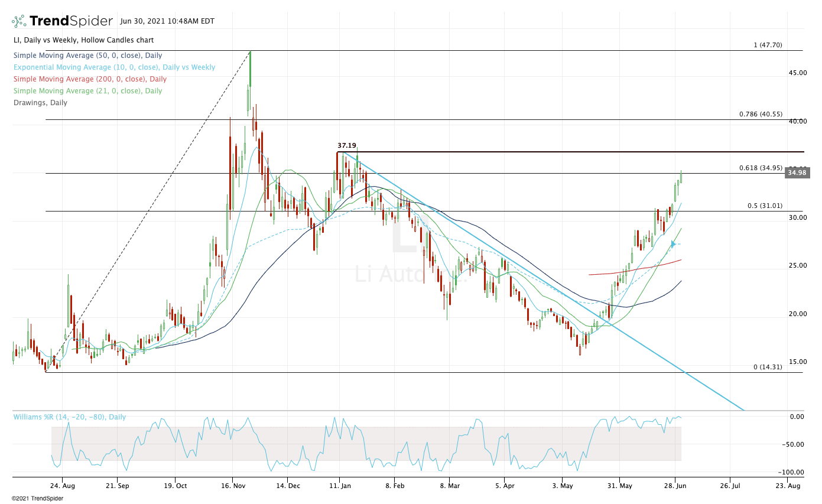Click the 16 Nov date on time axis
This screenshot has height=504, width=822.
click(x=232, y=486)
